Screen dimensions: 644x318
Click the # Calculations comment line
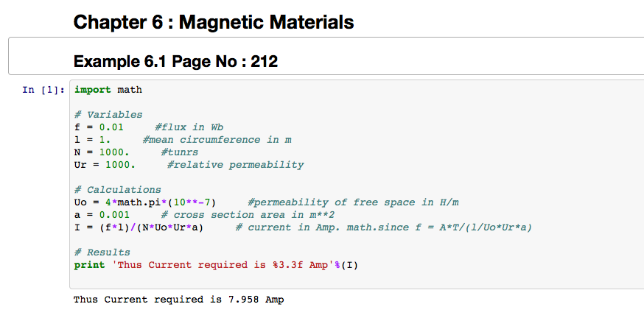117,190
